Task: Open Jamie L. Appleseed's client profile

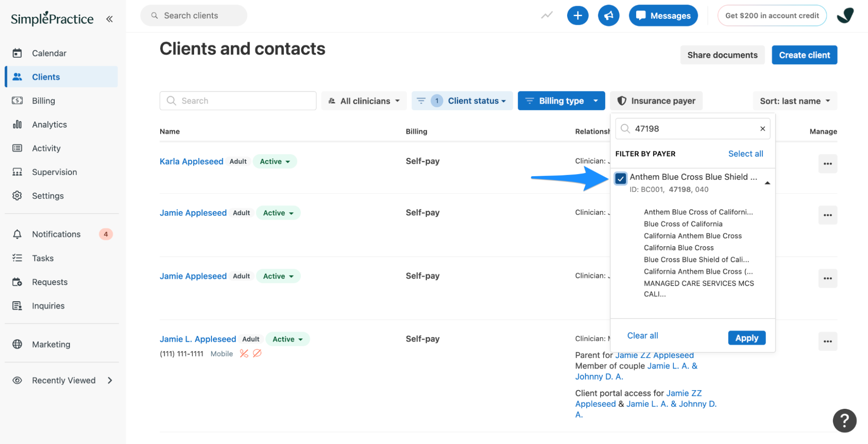Action: point(198,339)
